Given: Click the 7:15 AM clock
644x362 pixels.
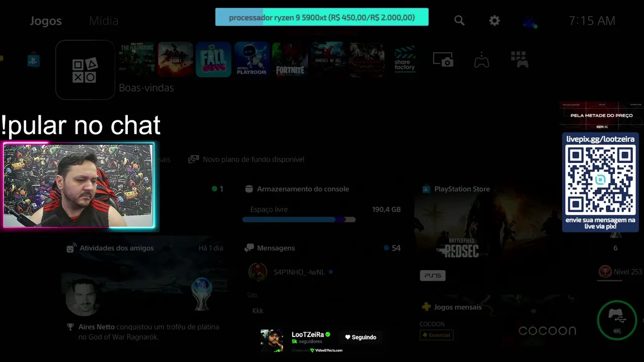Looking at the screenshot, I should 592,21.
